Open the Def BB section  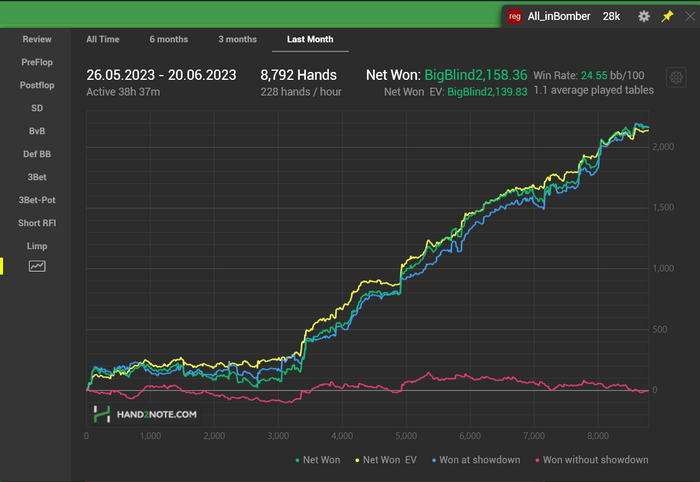37,154
